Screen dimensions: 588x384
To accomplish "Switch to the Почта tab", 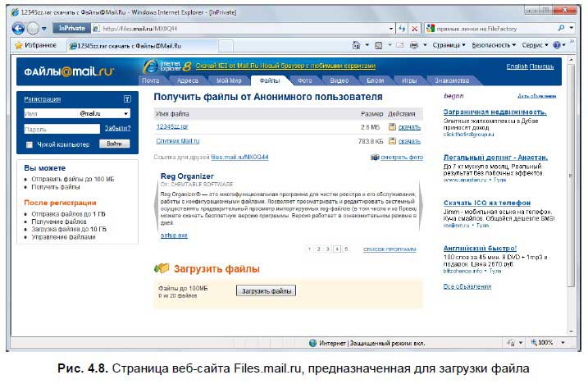I will click(x=151, y=80).
